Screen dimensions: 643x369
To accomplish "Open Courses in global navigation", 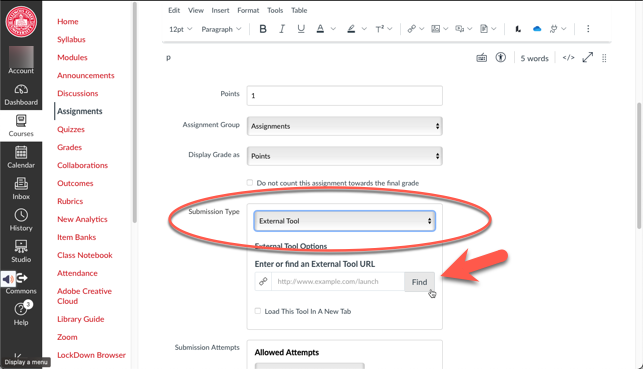I will (x=21, y=126).
